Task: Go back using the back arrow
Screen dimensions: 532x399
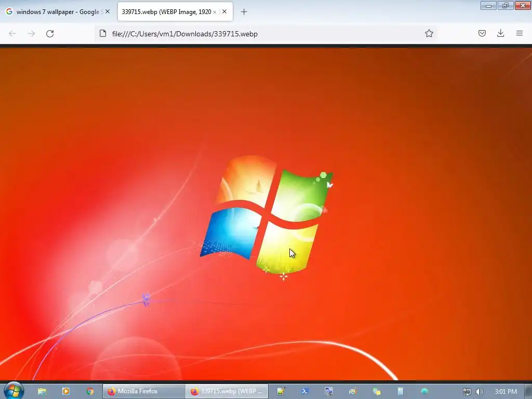Action: (12, 34)
